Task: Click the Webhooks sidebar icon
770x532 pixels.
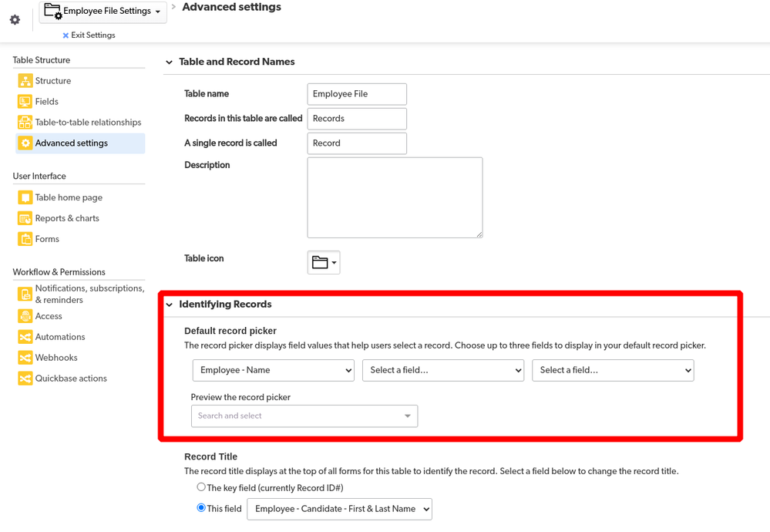Action: [x=25, y=358]
